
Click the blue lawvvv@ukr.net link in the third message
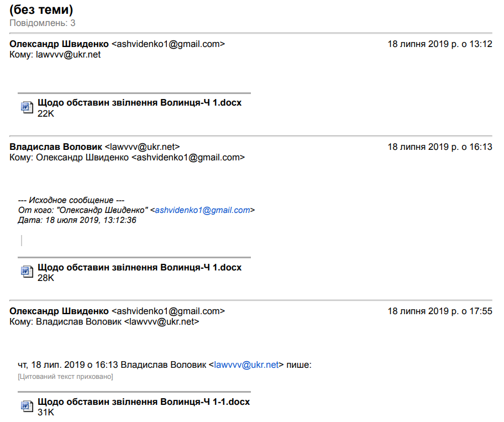point(246,365)
